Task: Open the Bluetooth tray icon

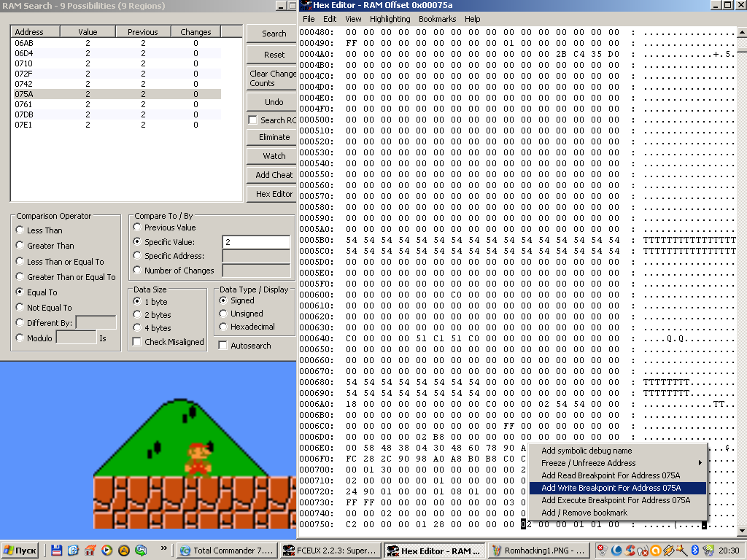Action: tap(694, 551)
